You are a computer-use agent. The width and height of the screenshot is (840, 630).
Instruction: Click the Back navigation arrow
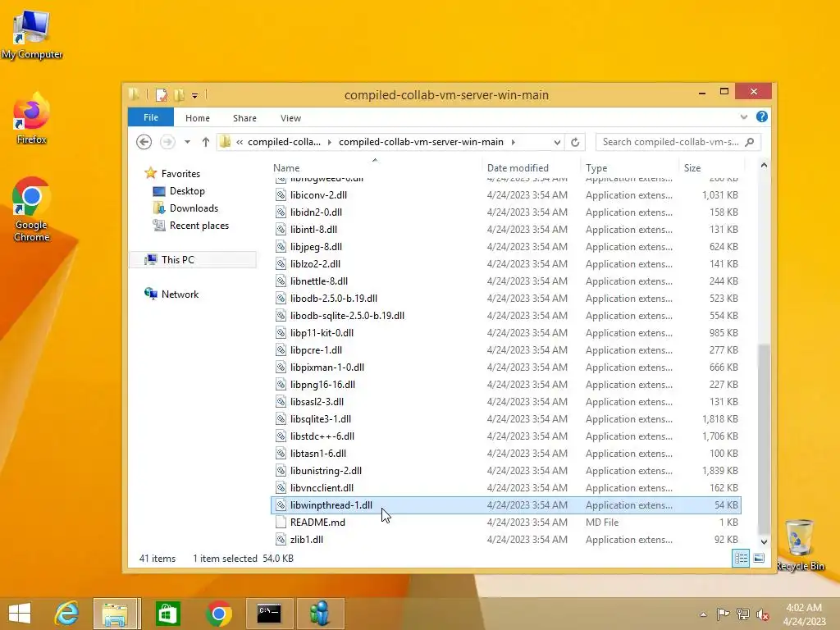pos(144,142)
